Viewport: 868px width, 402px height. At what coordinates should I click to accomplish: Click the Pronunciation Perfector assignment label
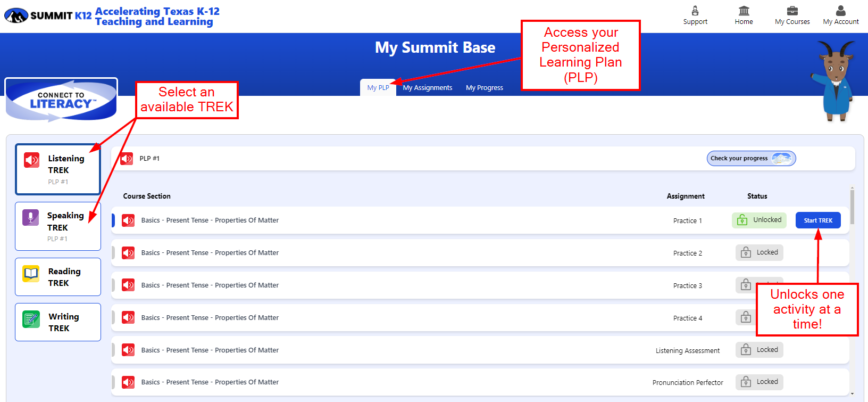(688, 383)
